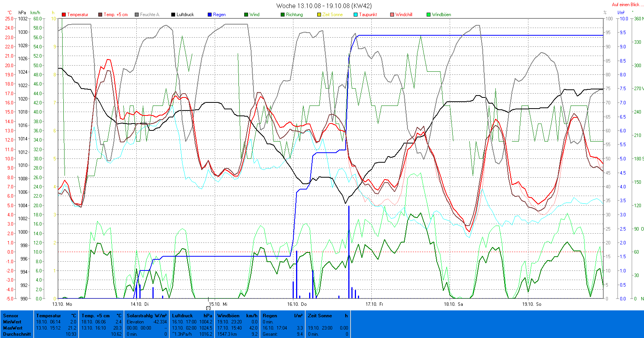The width and height of the screenshot is (644, 338).
Task: Select the '17.10. Fr' day label
Action: (374, 304)
